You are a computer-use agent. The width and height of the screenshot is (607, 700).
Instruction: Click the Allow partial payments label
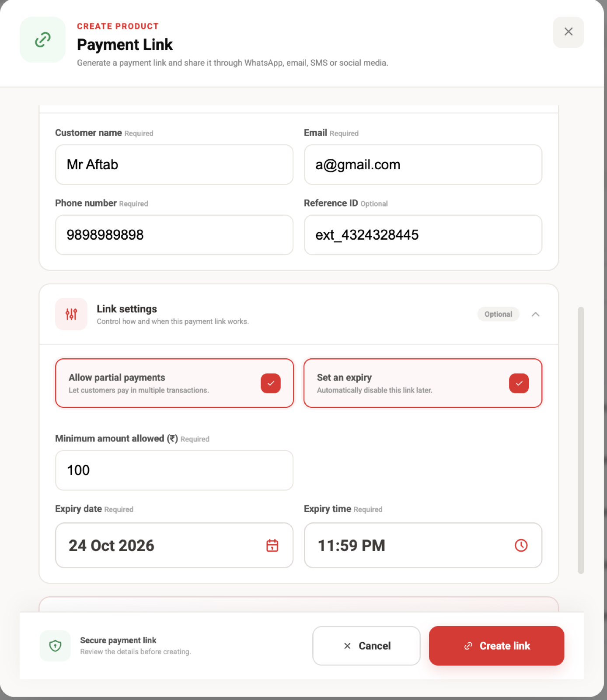(x=117, y=377)
